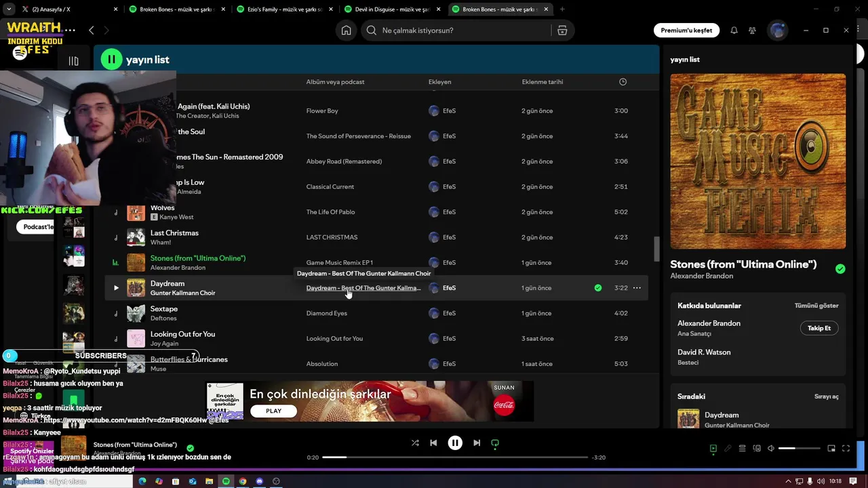Skip to the previous track
Viewport: 868px width, 488px height.
[x=433, y=443]
